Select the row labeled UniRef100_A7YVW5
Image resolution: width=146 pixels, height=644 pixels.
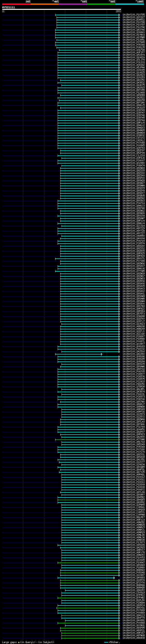tap(134, 271)
